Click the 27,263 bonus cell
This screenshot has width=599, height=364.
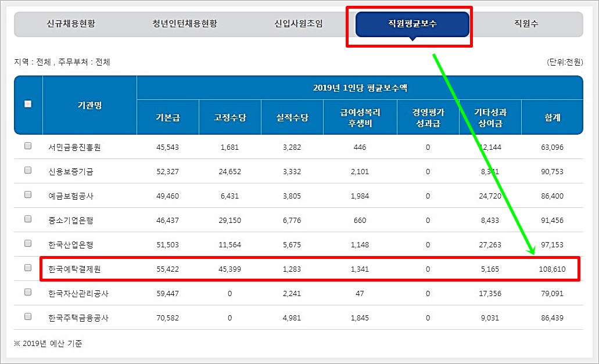[x=490, y=245]
